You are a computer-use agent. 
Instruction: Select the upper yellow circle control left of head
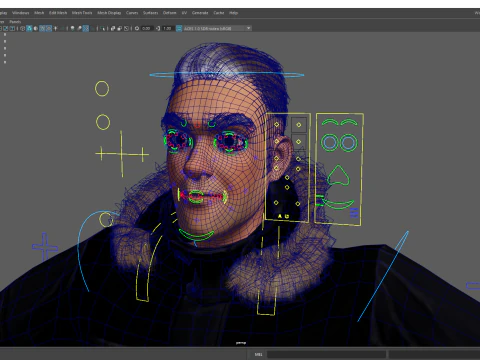(x=102, y=89)
